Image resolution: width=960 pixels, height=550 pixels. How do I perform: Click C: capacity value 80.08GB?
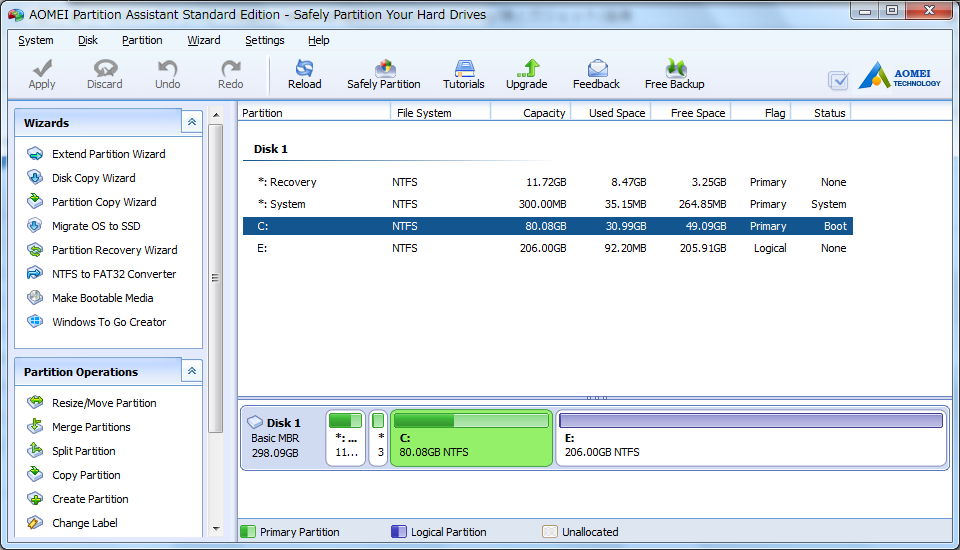[546, 226]
